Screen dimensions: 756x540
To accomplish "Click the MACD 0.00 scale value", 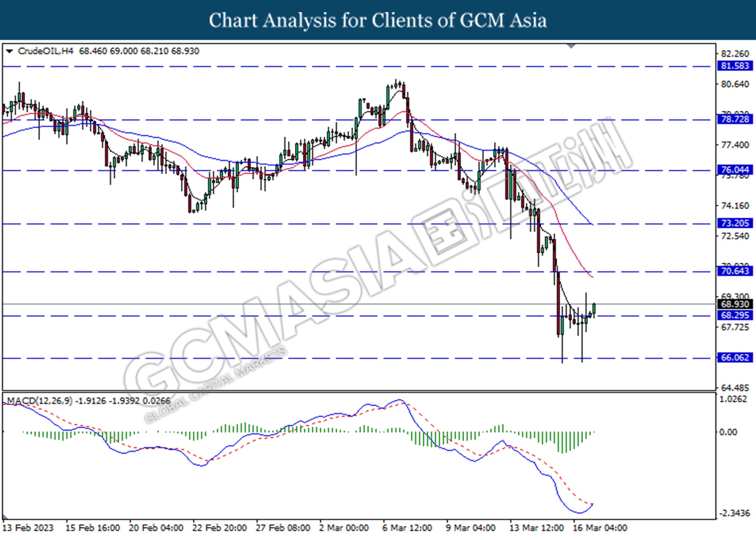I will 728,432.
